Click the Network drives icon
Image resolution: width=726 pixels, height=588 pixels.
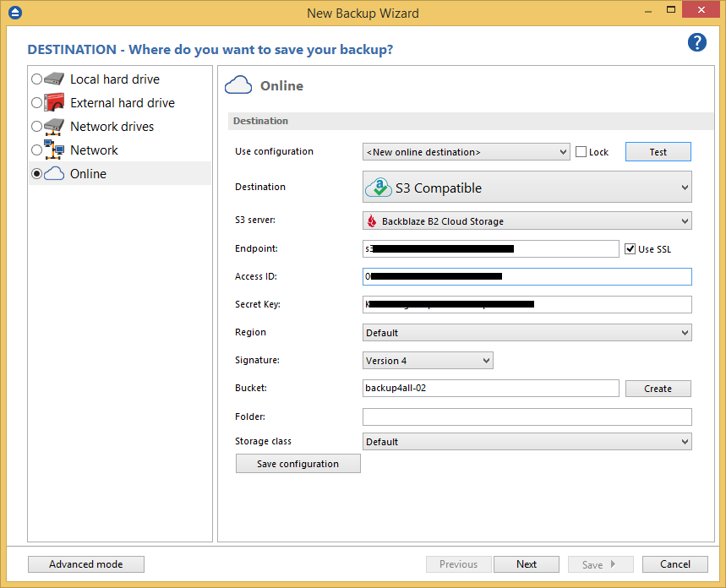[54, 127]
